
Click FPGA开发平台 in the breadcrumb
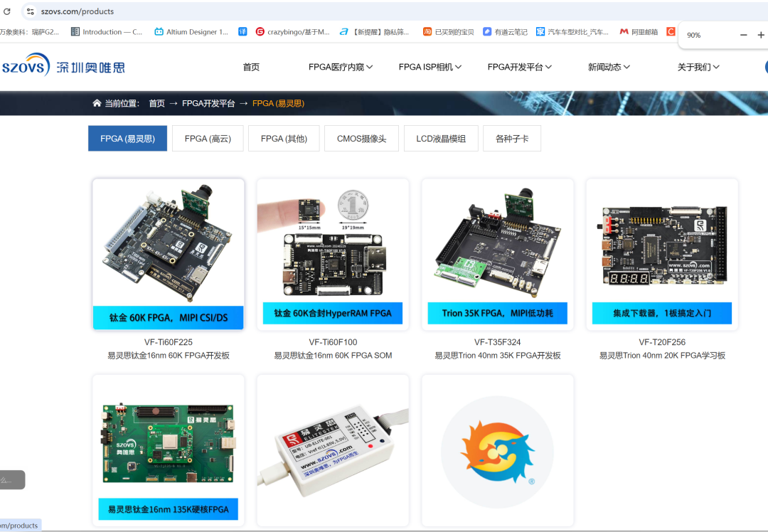click(x=208, y=103)
